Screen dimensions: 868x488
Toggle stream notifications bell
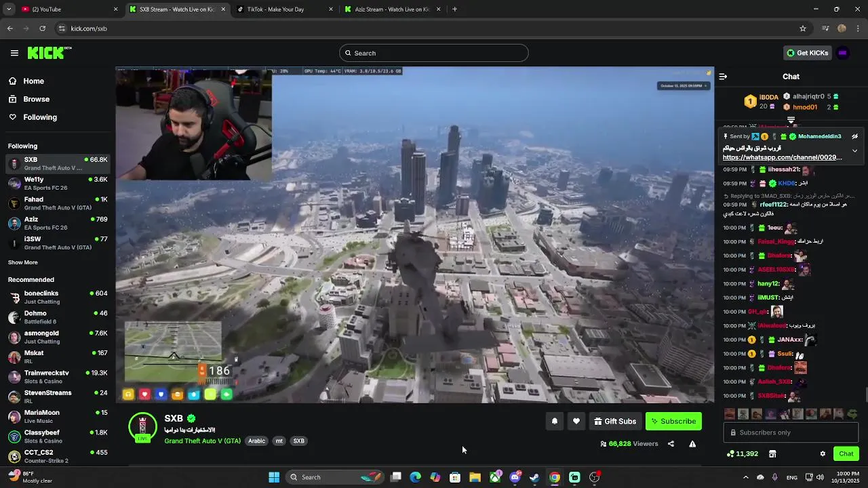pos(555,422)
